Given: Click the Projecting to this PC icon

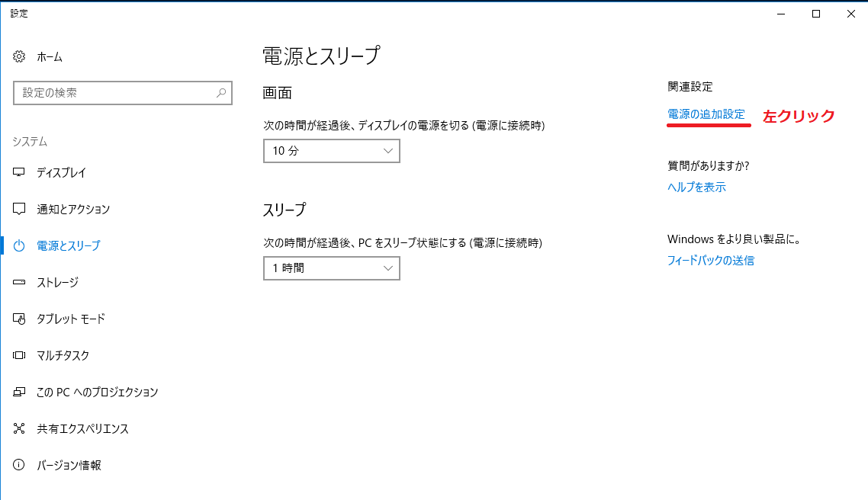Looking at the screenshot, I should [19, 392].
